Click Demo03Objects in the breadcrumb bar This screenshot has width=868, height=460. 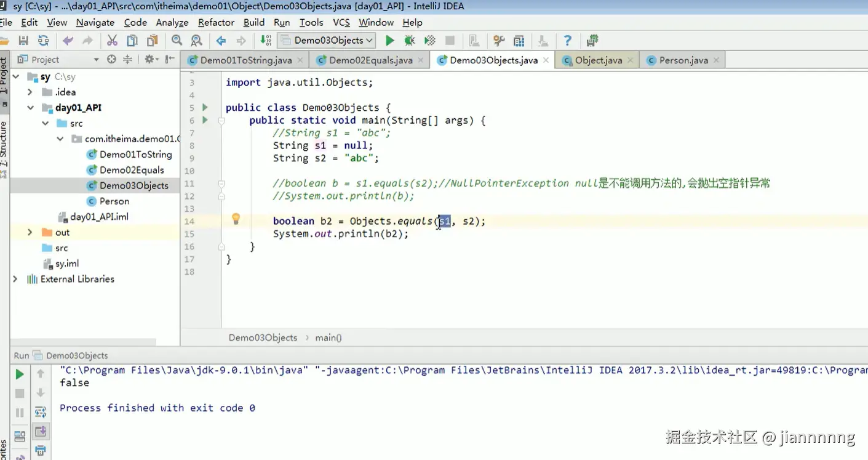coord(263,337)
